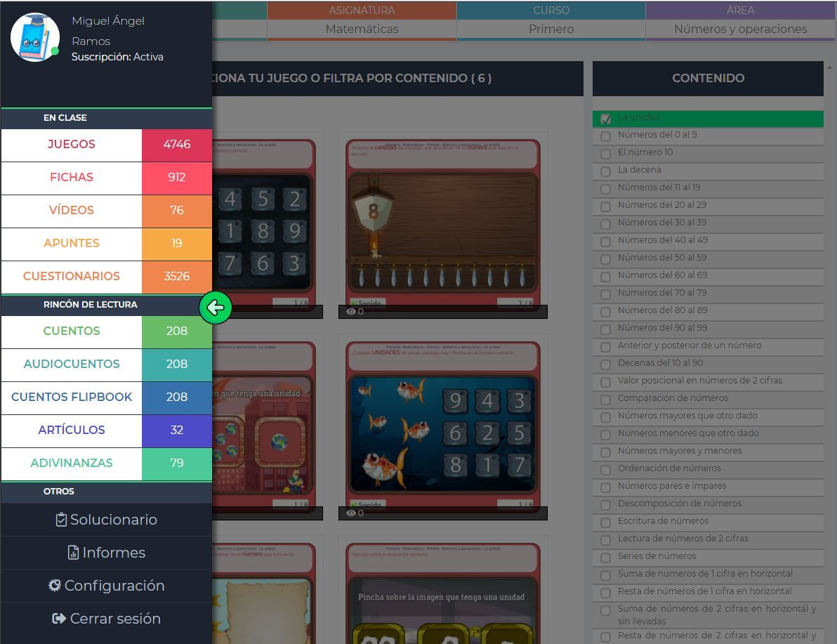This screenshot has width=837, height=644.
Task: Click the eye views icon under the fish game
Action: pyautogui.click(x=350, y=513)
